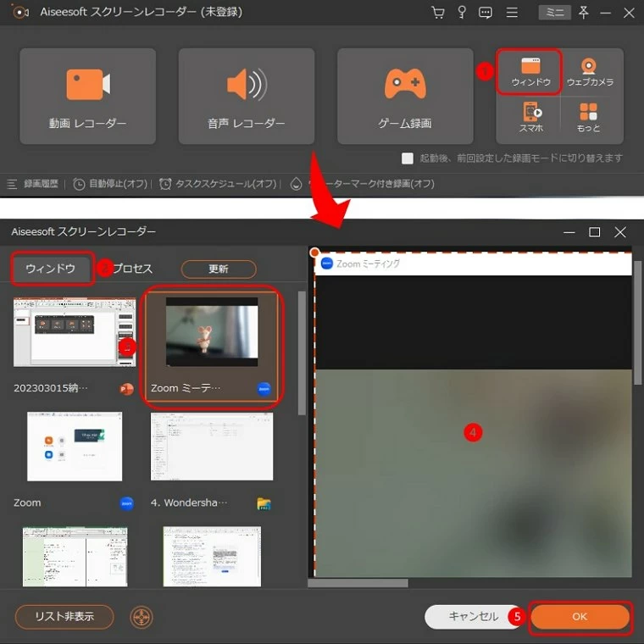The width and height of the screenshot is (644, 644).
Task: Select the ウェブカメラ recording mode
Action: tap(590, 72)
